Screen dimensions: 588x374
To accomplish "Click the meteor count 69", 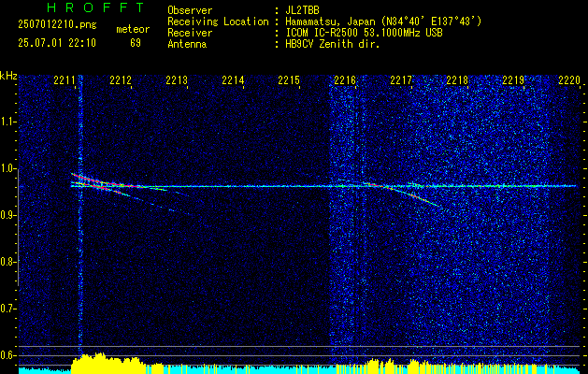I will tap(136, 43).
